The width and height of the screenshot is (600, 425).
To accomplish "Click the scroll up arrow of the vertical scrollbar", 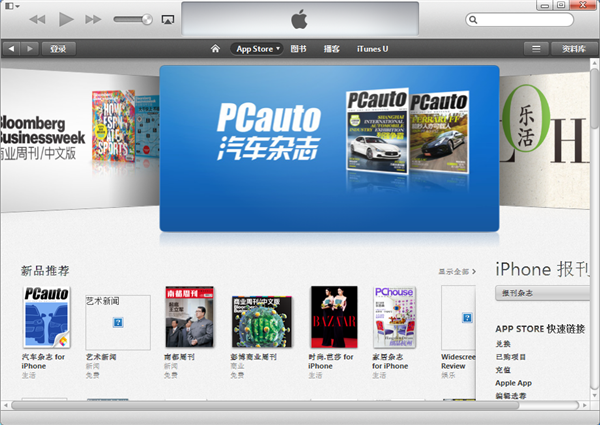I will click(594, 62).
